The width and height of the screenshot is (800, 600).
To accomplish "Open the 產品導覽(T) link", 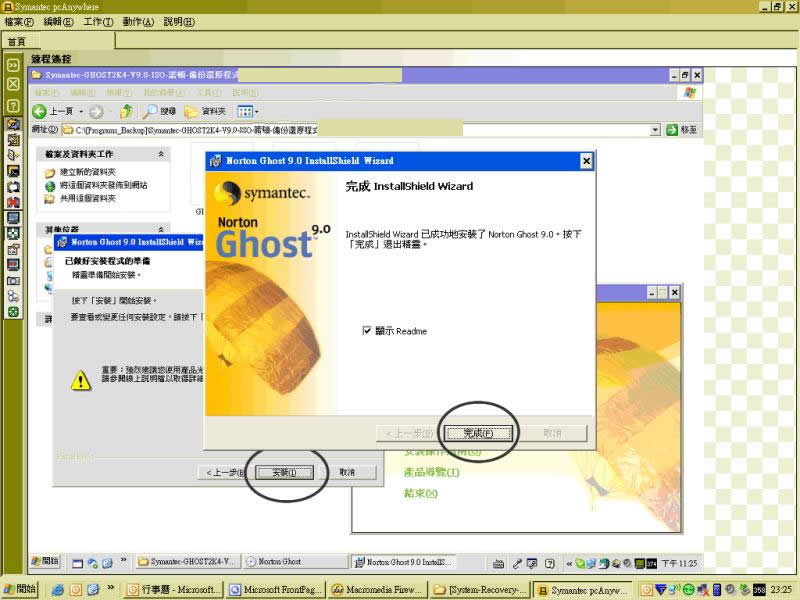I will point(432,472).
